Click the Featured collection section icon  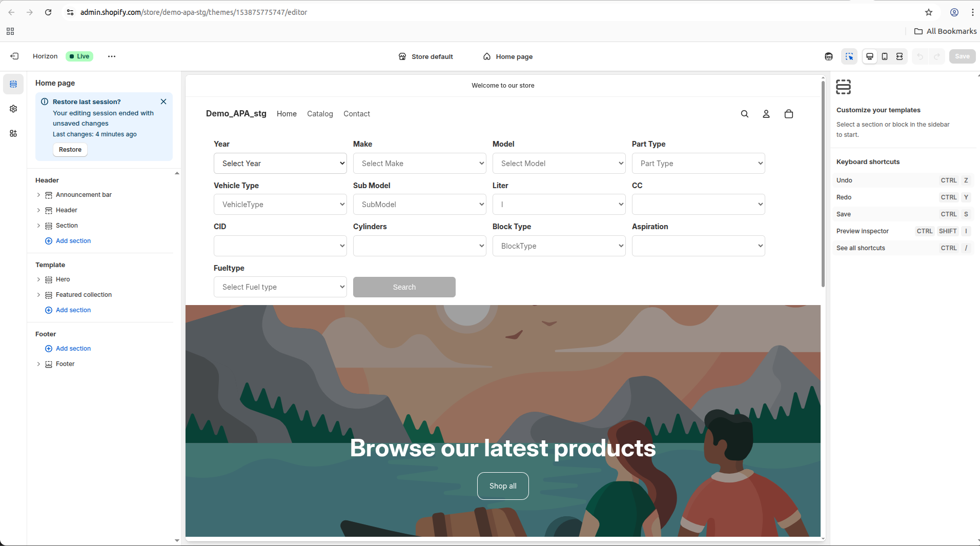pyautogui.click(x=49, y=295)
